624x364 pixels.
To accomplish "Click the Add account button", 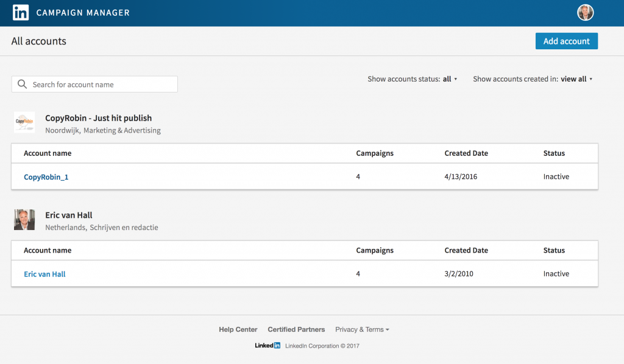I will (x=566, y=41).
